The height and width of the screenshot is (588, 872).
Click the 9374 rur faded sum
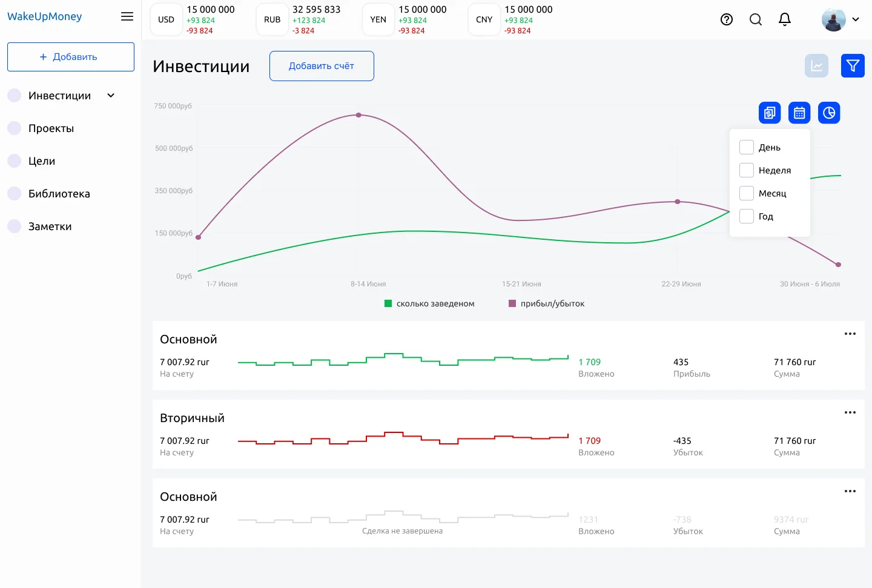[791, 520]
